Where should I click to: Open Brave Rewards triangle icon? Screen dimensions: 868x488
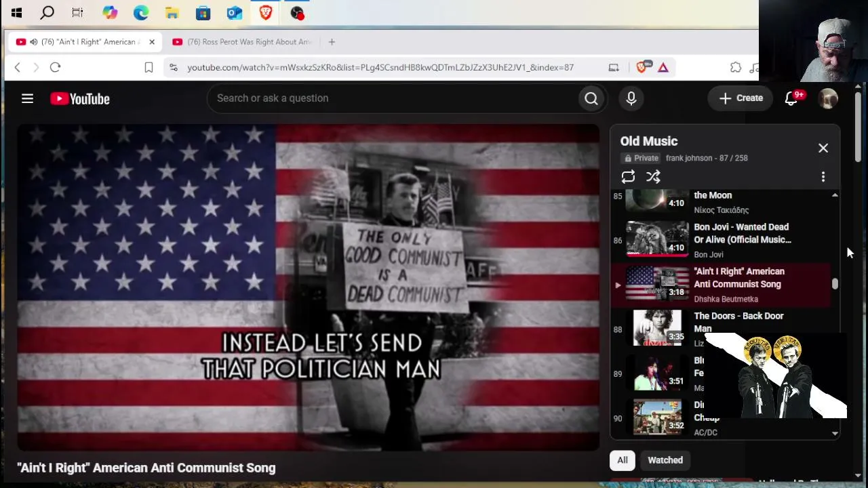point(663,67)
